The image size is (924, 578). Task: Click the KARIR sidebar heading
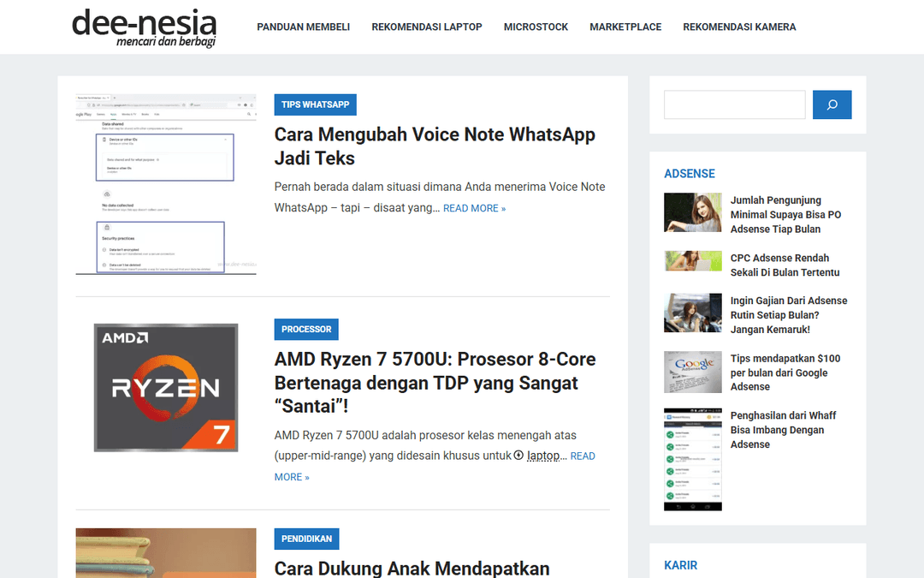(681, 565)
